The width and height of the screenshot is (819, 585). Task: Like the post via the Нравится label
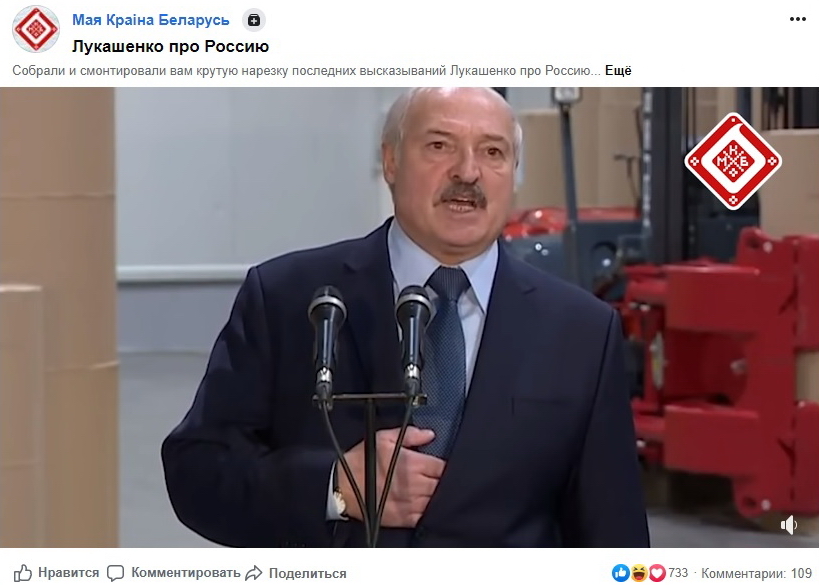click(x=68, y=573)
